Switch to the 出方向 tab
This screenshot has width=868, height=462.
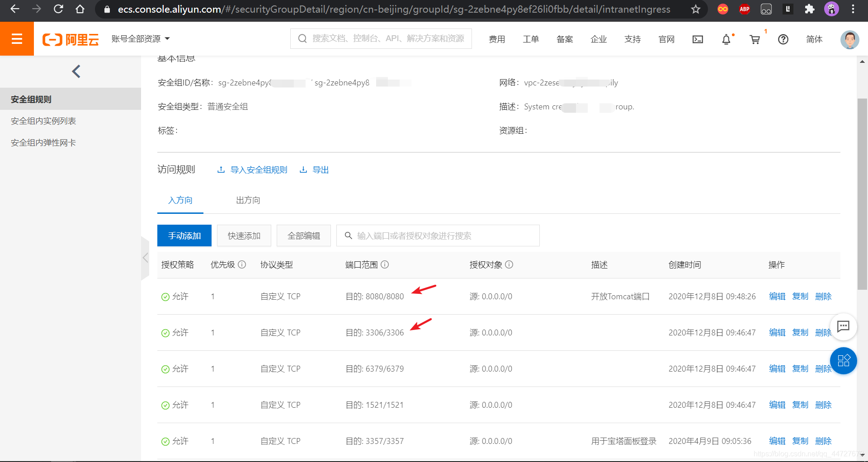pos(248,200)
